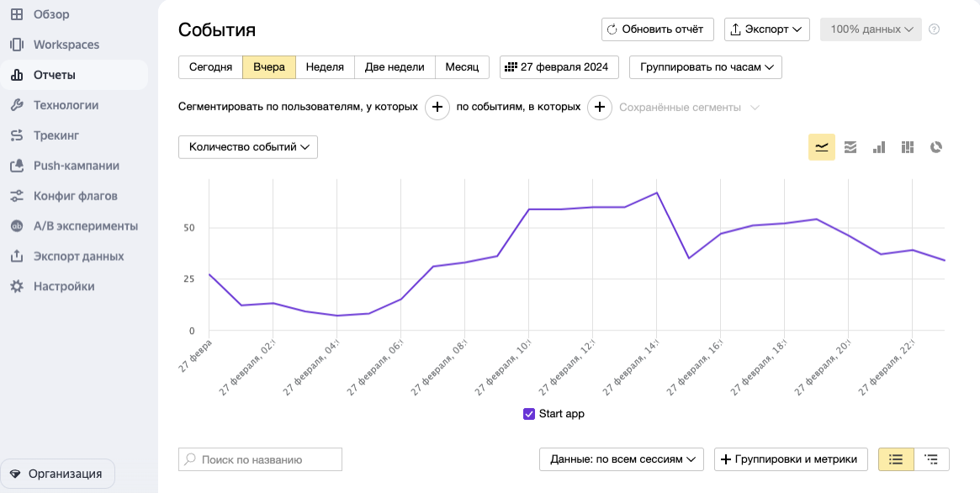The image size is (980, 493).
Task: Add a user segment condition with plus
Action: tap(437, 108)
